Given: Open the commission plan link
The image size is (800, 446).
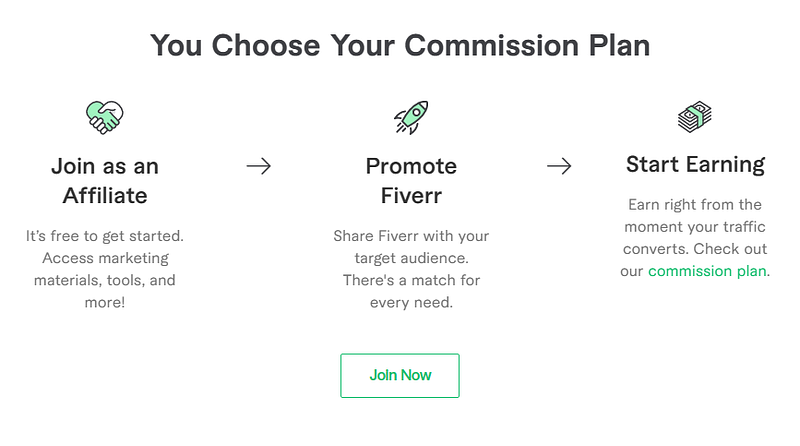Looking at the screenshot, I should point(707,271).
